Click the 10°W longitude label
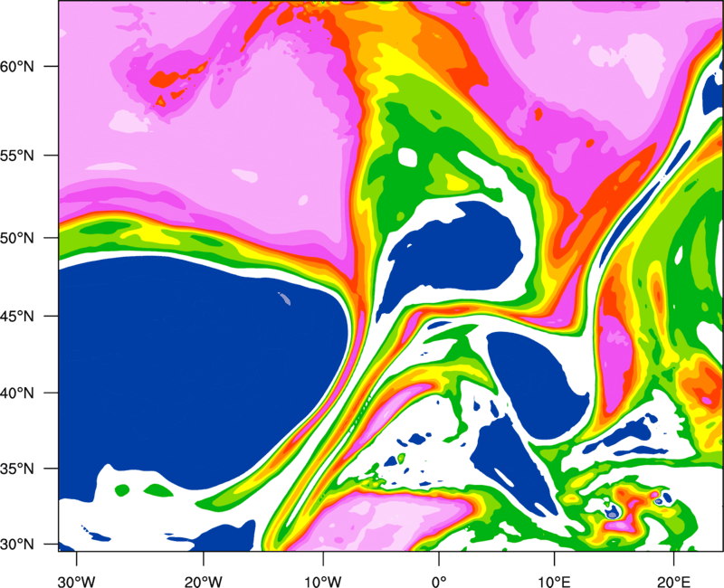This screenshot has width=724, height=588. (x=323, y=582)
